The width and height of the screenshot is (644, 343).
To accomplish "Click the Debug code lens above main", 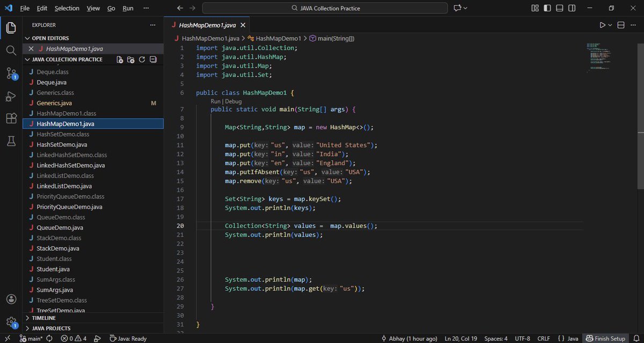I will coord(233,101).
